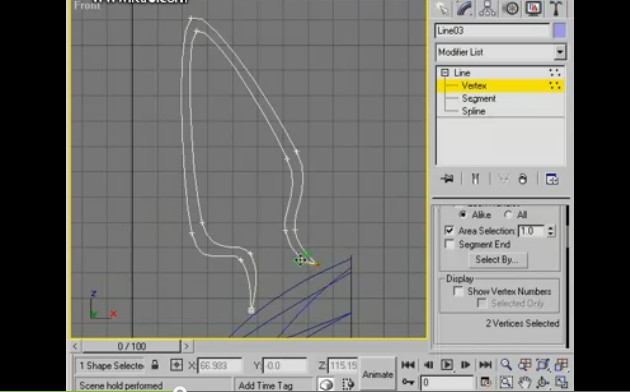
Task: Go to end of animation
Action: (x=485, y=365)
